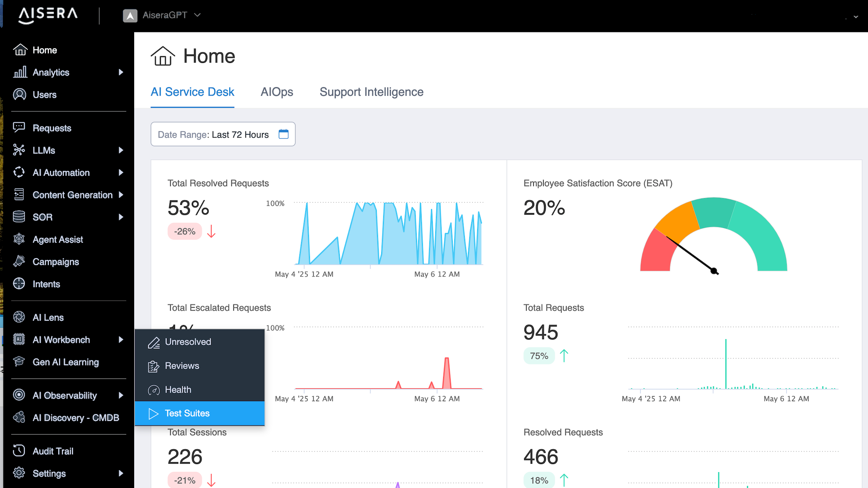Choose Unresolved from AI Workbench flyout
The width and height of the screenshot is (868, 488).
click(188, 342)
